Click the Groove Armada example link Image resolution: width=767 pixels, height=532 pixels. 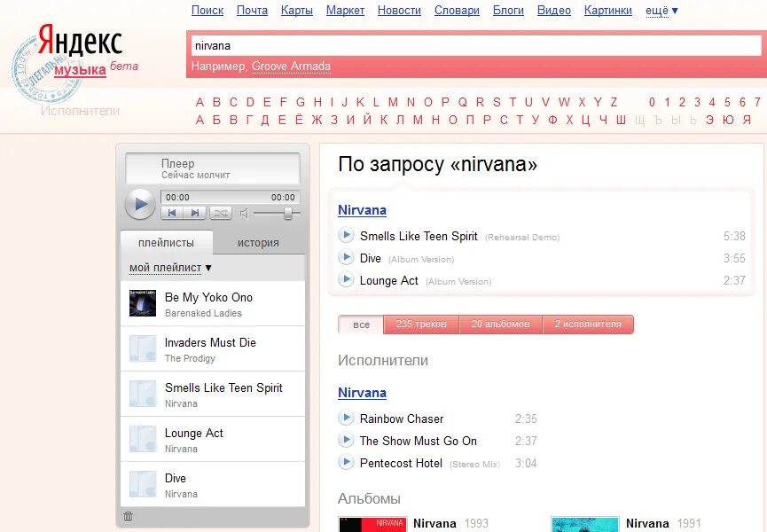[x=291, y=66]
